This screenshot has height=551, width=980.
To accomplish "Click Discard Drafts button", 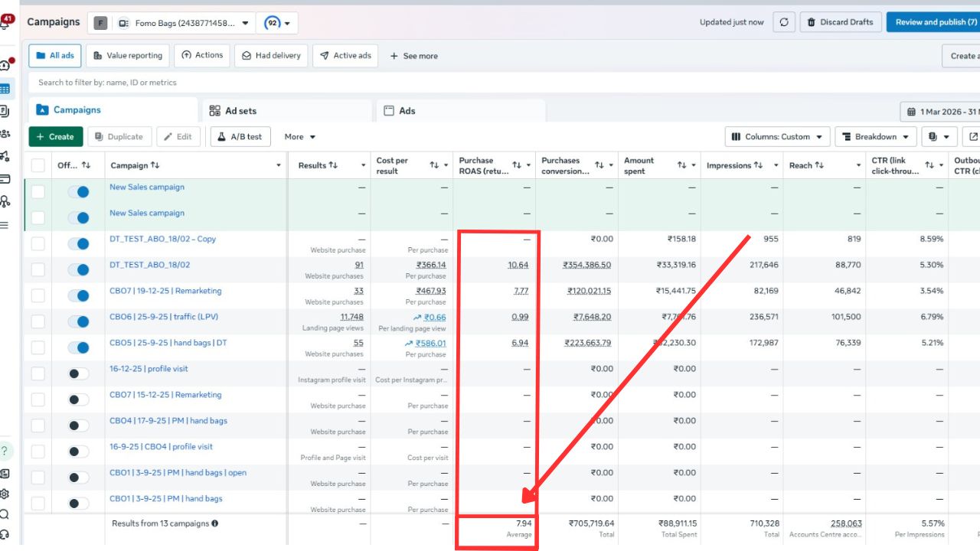I will point(840,22).
